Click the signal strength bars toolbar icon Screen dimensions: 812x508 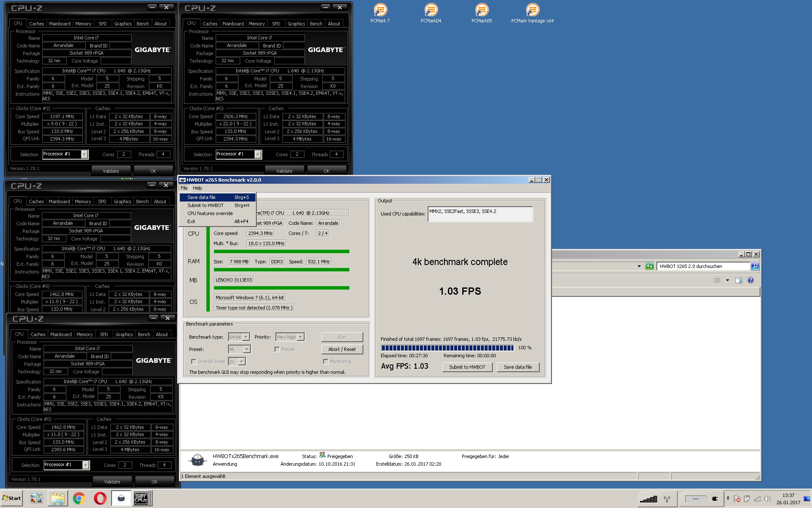pyautogui.click(x=648, y=499)
